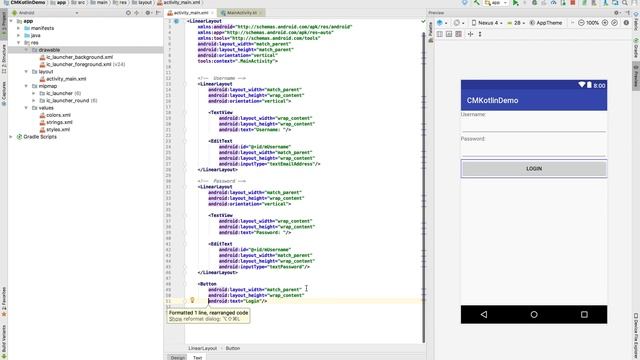Screen dimensions: 640x360
Task: Click the yellow lightbulb intention icon
Action: 192,300
